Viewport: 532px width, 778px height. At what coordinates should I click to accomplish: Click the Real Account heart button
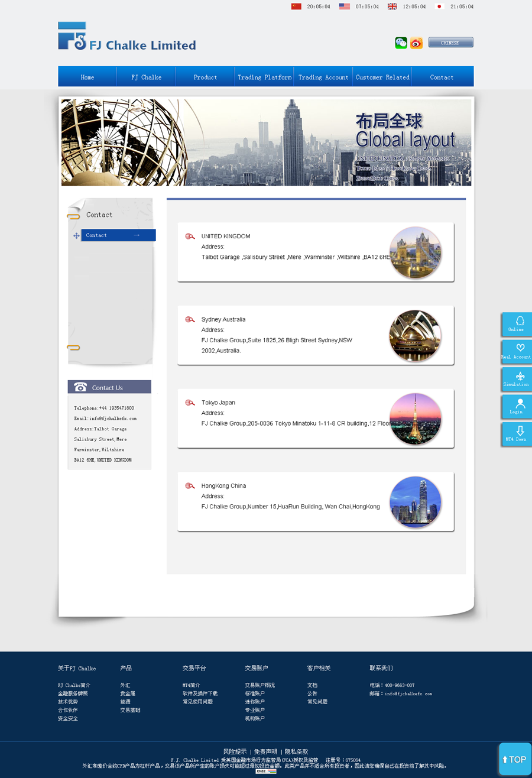click(x=517, y=352)
